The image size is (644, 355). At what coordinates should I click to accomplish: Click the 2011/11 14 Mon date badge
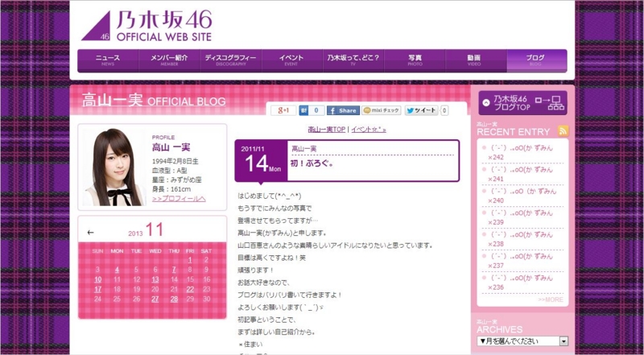261,161
